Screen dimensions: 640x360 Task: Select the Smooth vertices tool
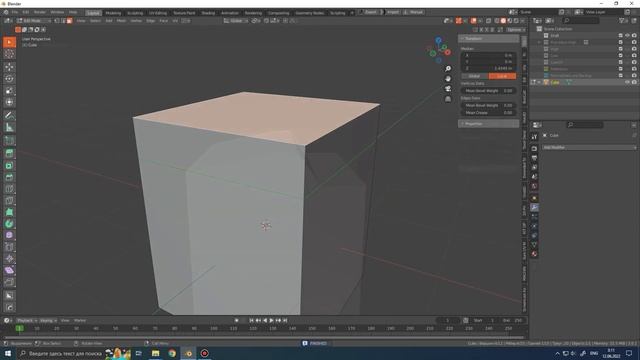tap(9, 235)
